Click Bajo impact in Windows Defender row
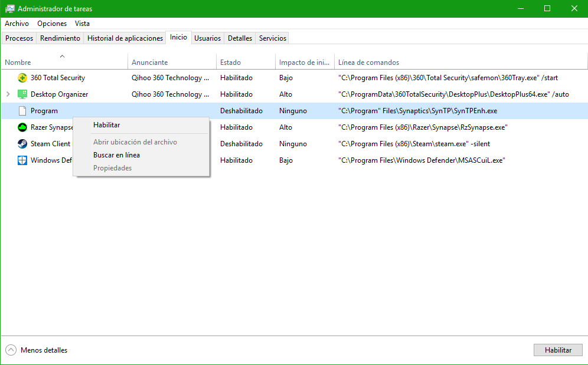Image resolution: width=588 pixels, height=365 pixels. [x=286, y=160]
